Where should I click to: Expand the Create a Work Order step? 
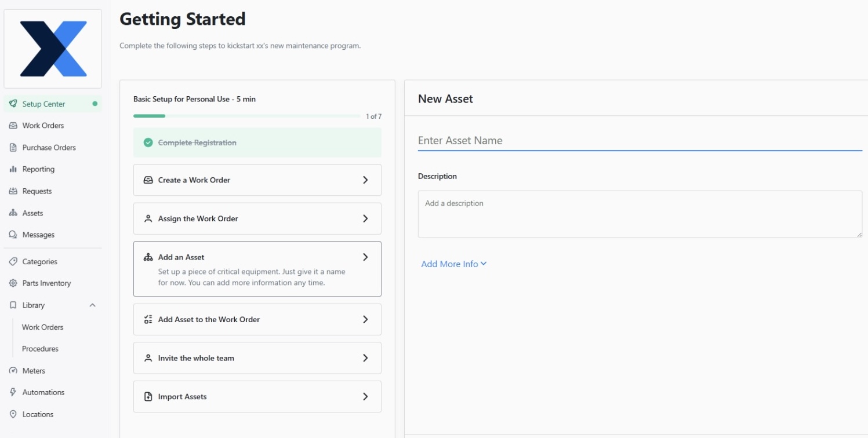click(257, 180)
